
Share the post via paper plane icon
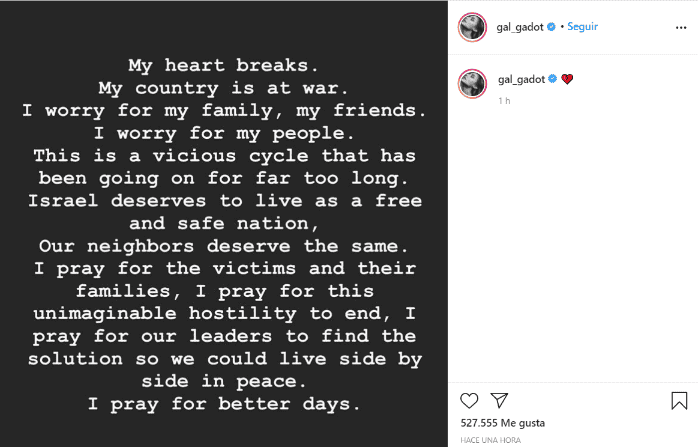pyautogui.click(x=499, y=401)
